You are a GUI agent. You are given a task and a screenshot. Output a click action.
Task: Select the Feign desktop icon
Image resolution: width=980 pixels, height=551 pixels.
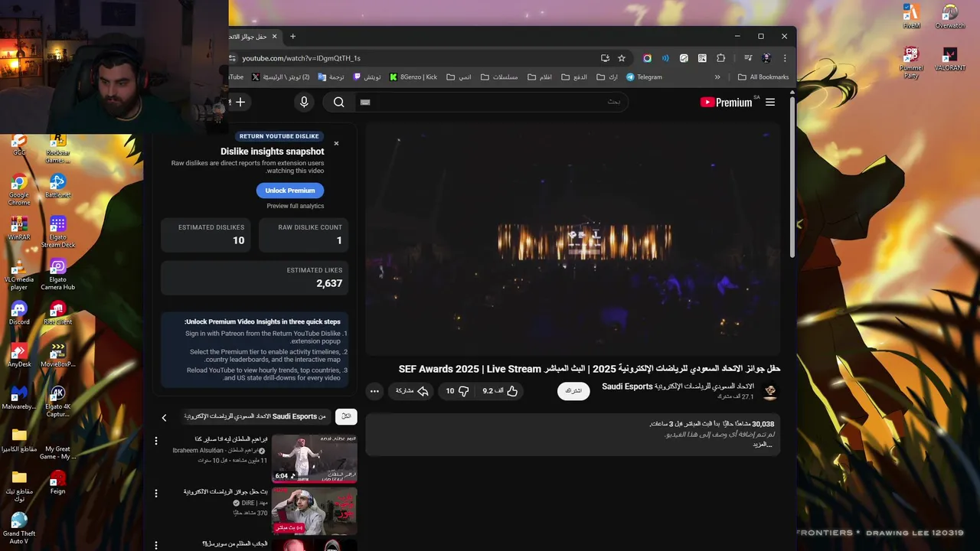coord(57,482)
